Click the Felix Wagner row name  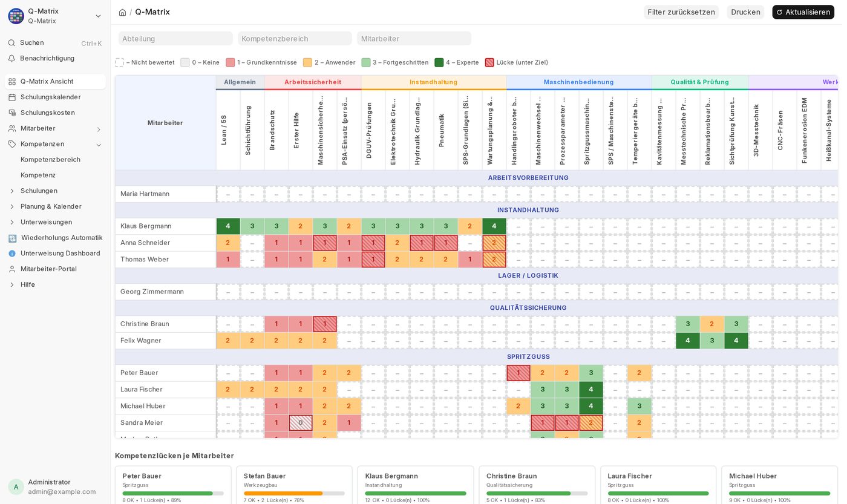(x=141, y=341)
